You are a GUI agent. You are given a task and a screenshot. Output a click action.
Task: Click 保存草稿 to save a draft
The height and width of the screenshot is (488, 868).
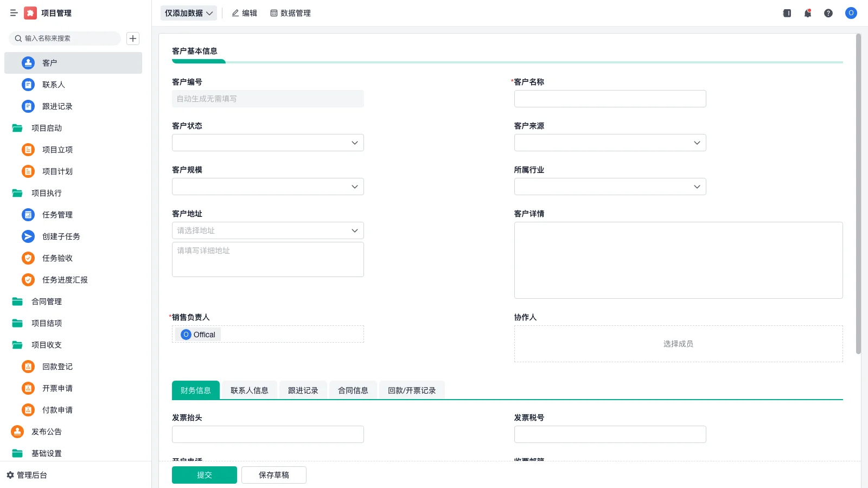273,474
